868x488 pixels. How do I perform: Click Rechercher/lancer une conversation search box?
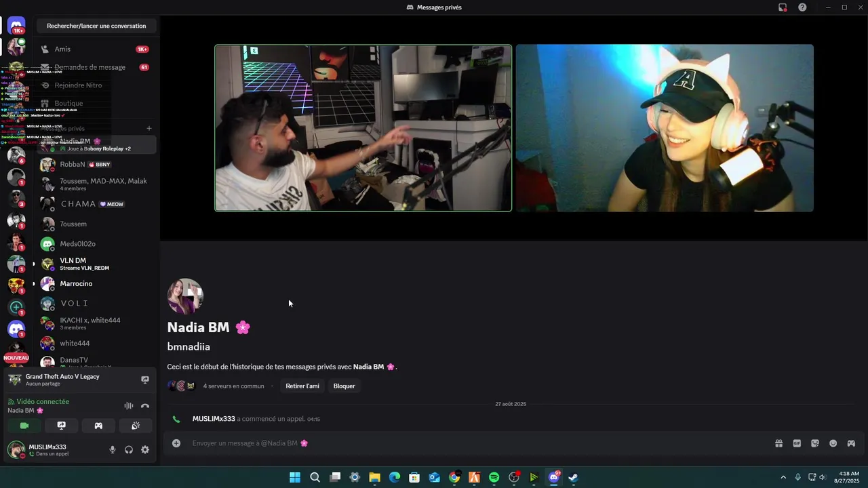pos(96,26)
